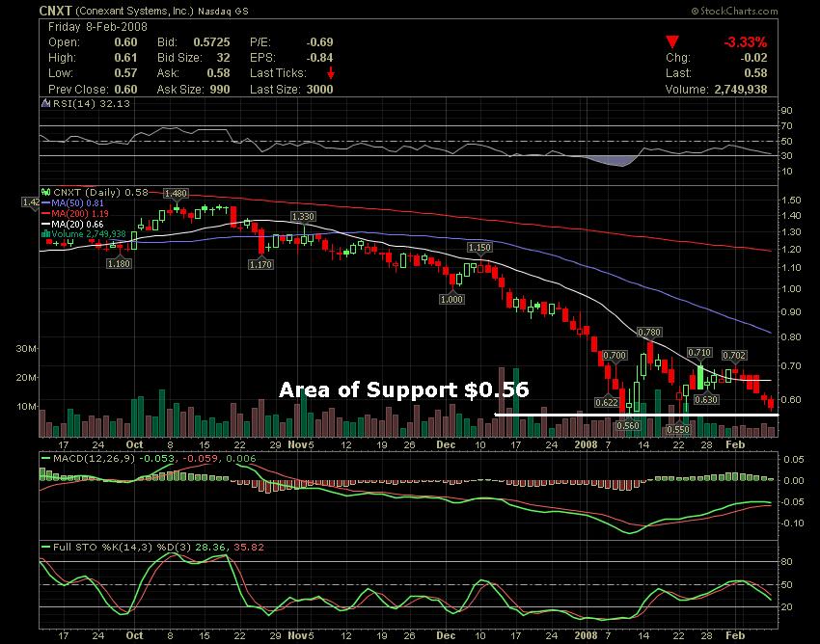Click the 0.560 low price label
The width and height of the screenshot is (820, 644).
628,425
